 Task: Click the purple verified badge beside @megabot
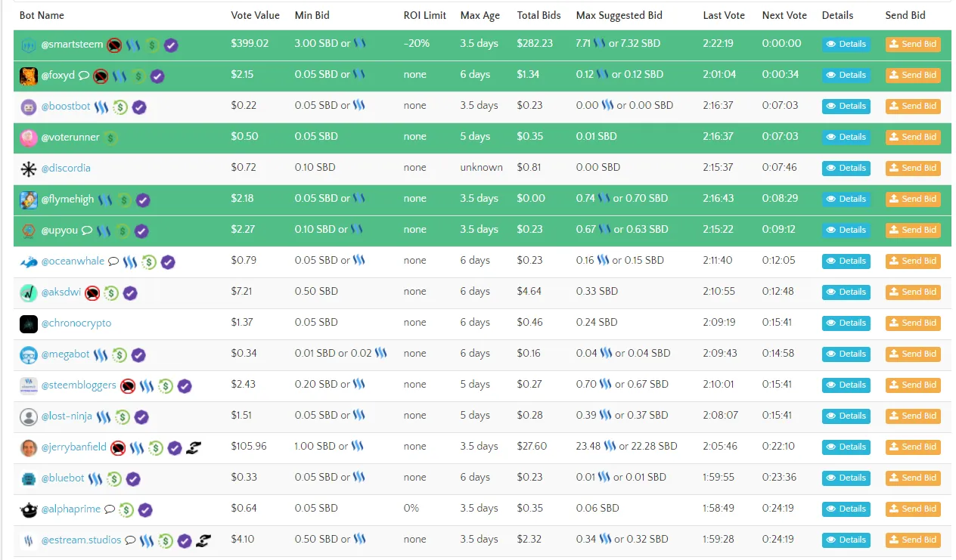138,354
